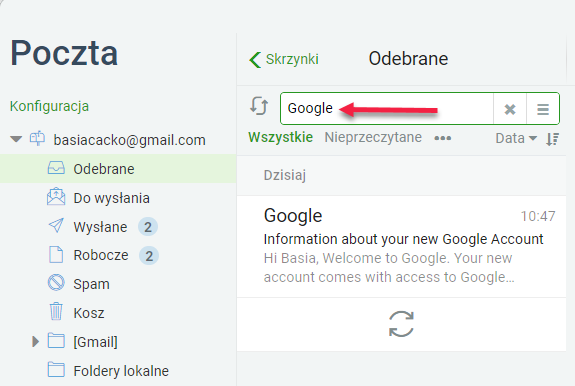Click the Robocze document icon
The image size is (575, 386).
point(56,255)
